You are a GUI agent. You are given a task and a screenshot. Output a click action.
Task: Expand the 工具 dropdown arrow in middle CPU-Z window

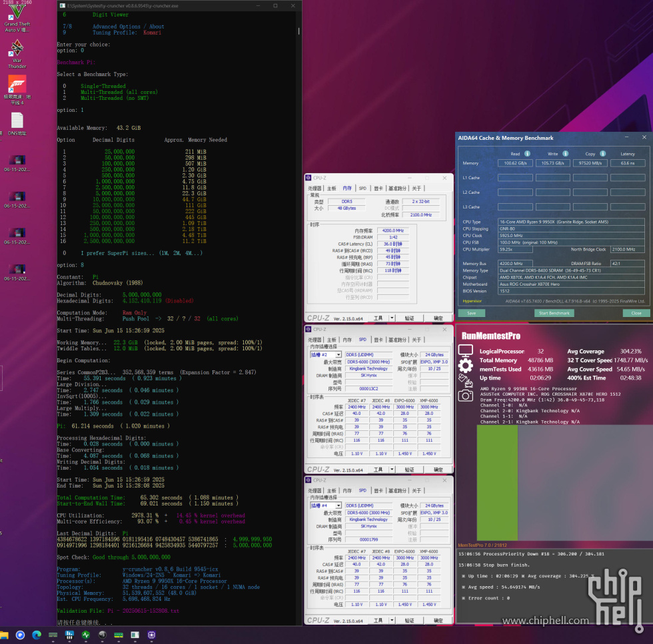(392, 469)
